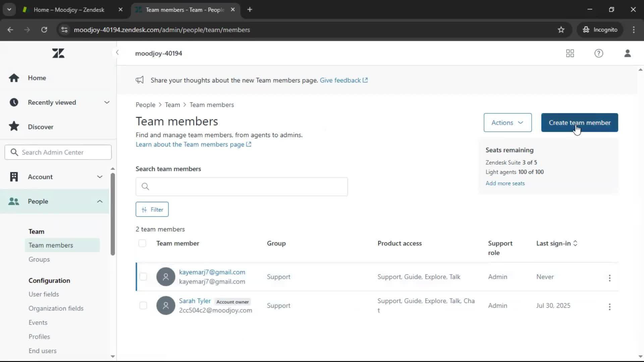This screenshot has height=362, width=644.
Task: Open the tab search dropdown
Action: 9,10
